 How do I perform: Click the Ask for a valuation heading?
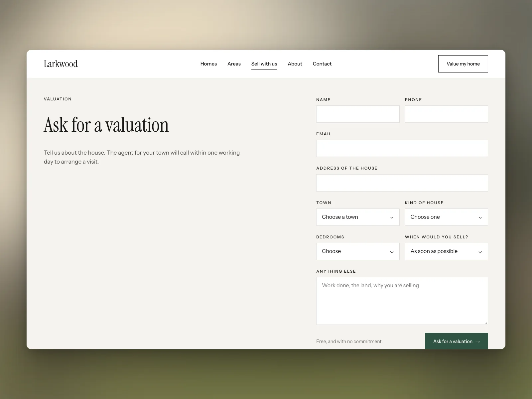(x=106, y=125)
